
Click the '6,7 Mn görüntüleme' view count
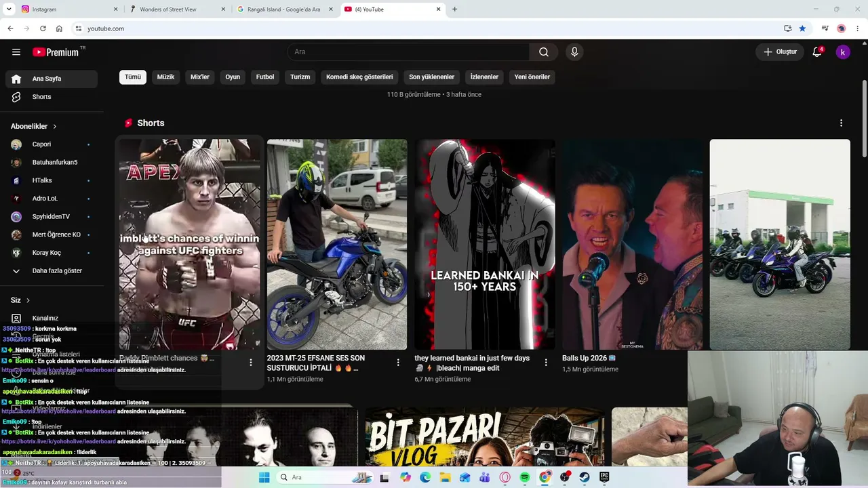click(x=443, y=380)
